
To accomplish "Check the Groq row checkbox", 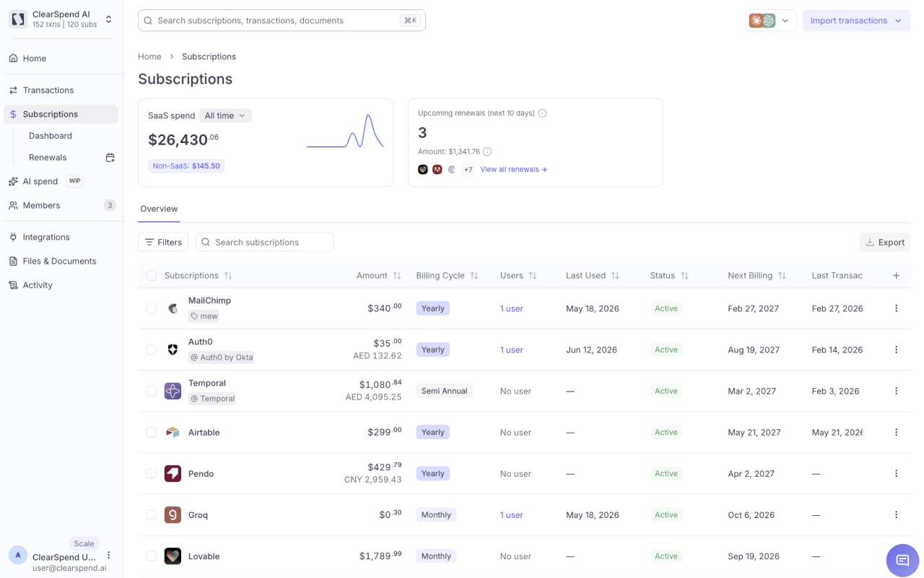I will click(x=152, y=515).
